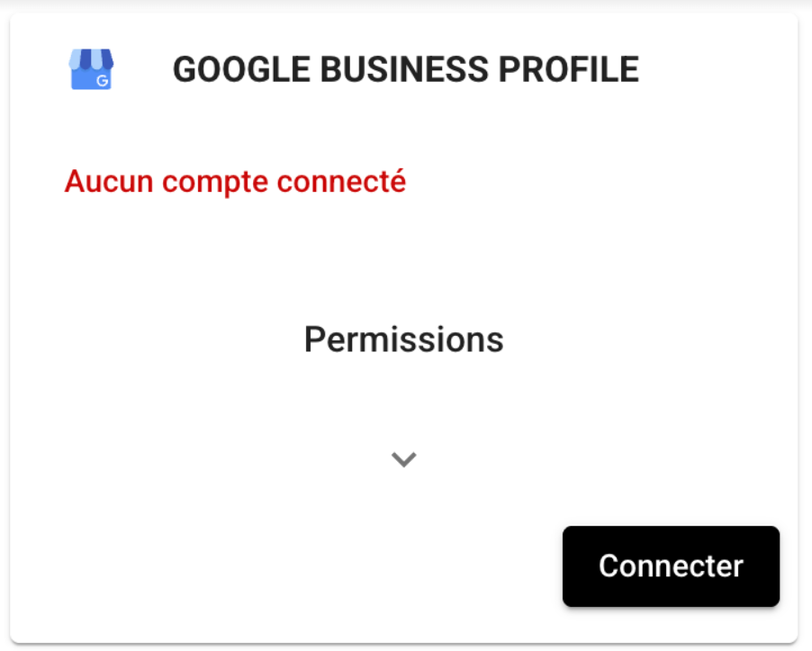Show permissions using the down chevron
Image resolution: width=812 pixels, height=651 pixels.
point(404,460)
